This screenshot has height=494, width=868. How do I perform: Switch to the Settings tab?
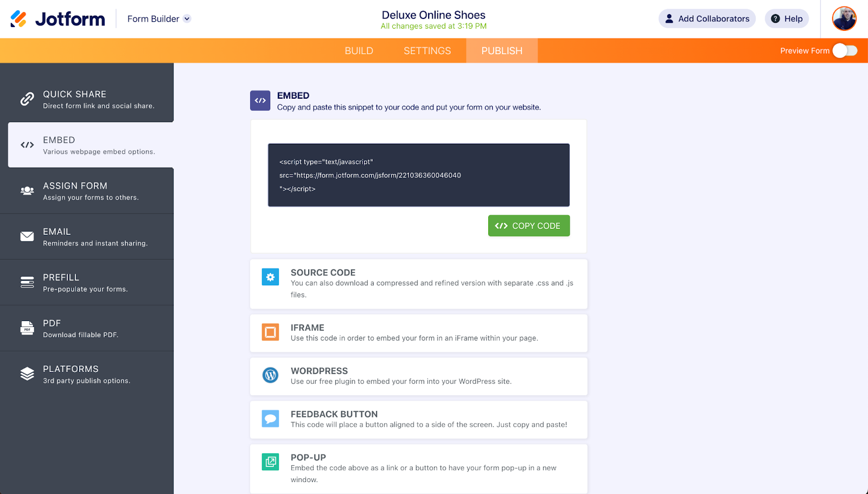(x=427, y=50)
